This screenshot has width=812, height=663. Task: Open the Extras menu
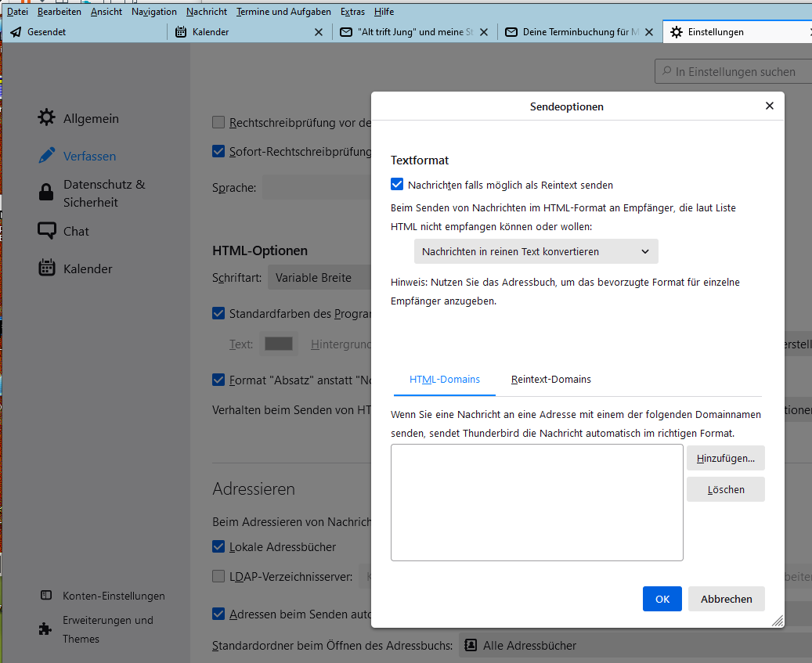(352, 12)
